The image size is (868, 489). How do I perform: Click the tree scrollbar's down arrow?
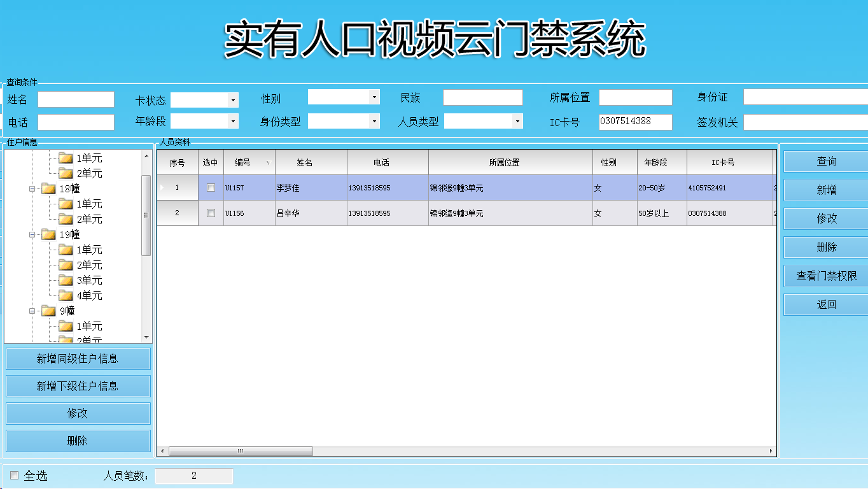pyautogui.click(x=146, y=337)
